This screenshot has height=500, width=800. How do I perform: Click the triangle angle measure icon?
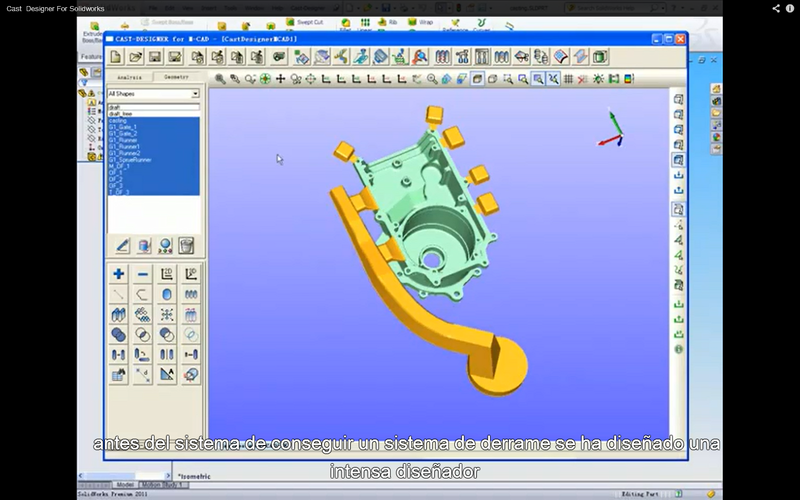[167, 375]
